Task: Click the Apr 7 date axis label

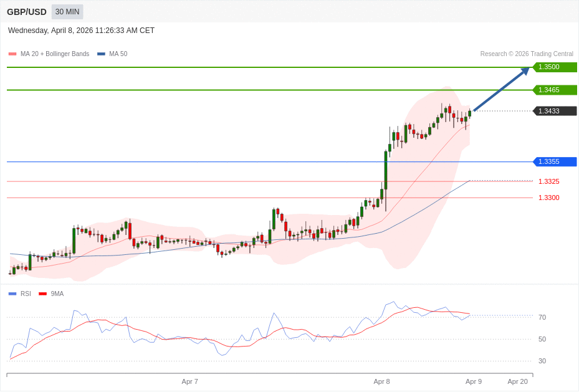Action: click(x=190, y=381)
